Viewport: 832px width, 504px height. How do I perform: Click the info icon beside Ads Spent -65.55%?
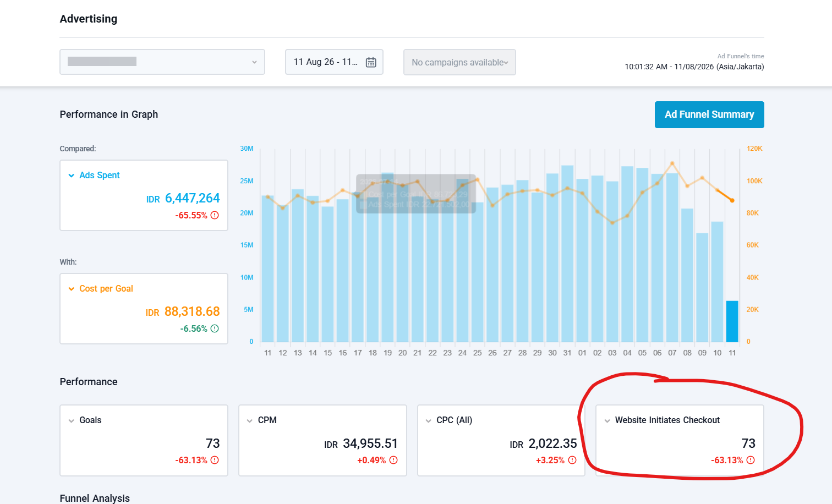(x=215, y=215)
